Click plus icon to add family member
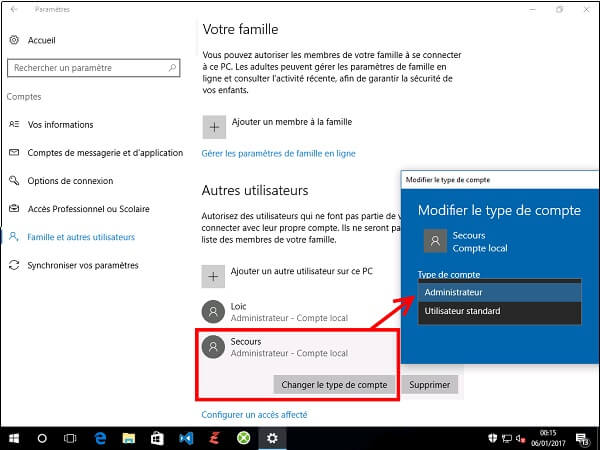This screenshot has width=600, height=450. coord(214,127)
